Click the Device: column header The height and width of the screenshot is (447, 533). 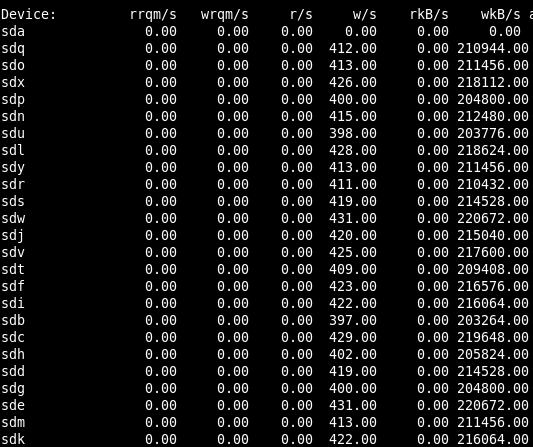click(29, 15)
